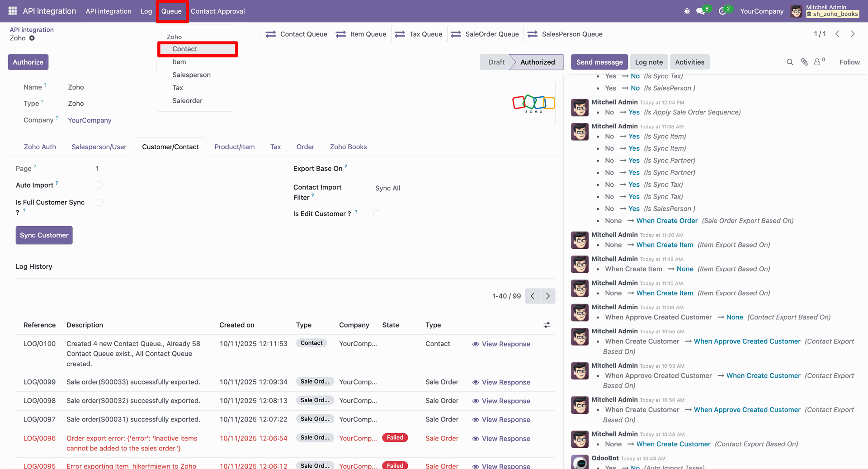Viewport: 868px width, 469px height.
Task: Click the Zoho settings gear icon
Action: click(x=32, y=38)
